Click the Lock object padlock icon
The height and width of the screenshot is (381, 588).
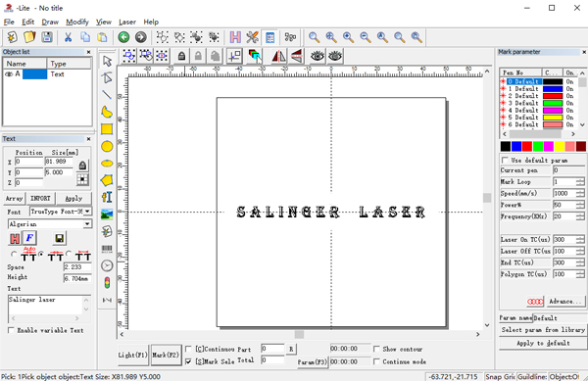[x=181, y=56]
